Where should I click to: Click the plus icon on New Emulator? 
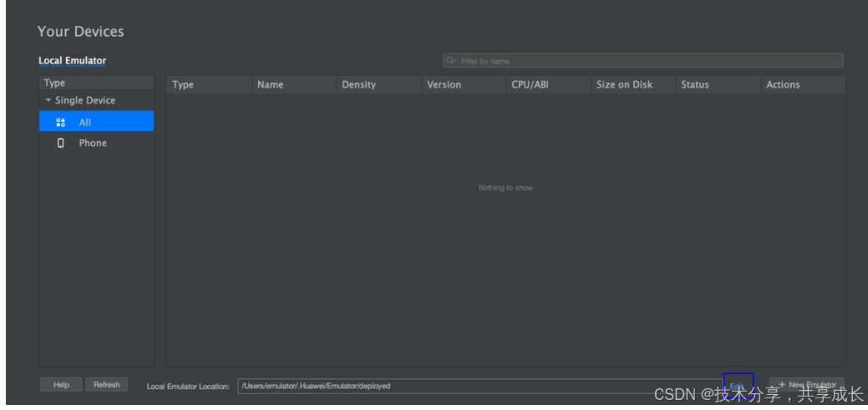point(782,385)
